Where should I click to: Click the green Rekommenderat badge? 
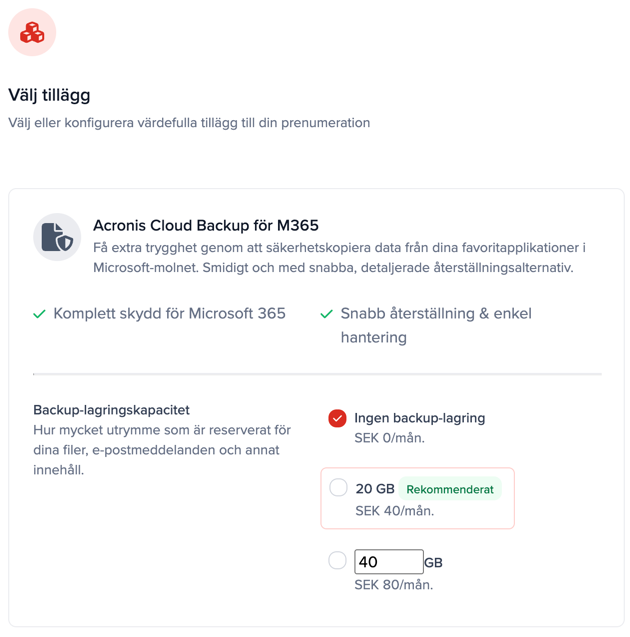(x=450, y=489)
